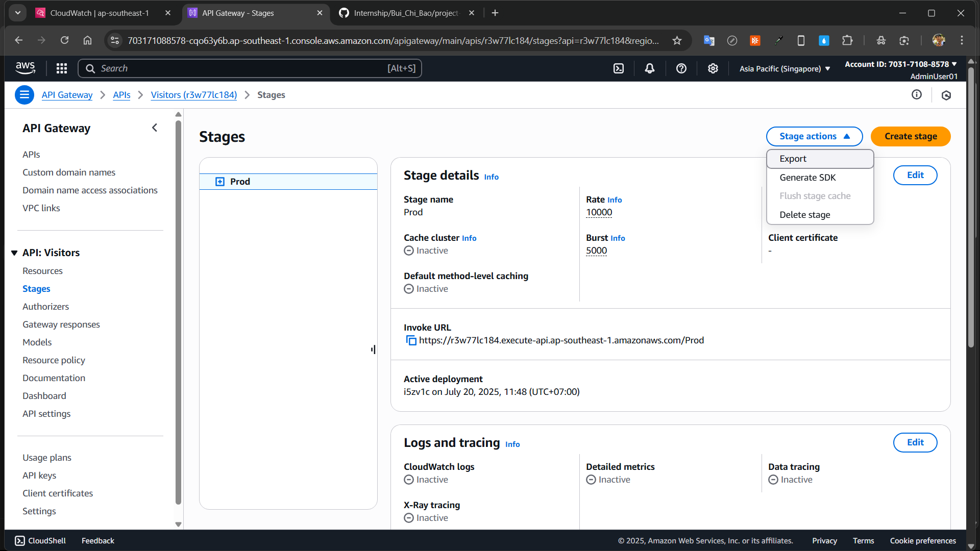Click the Create stage button
This screenshot has height=551, width=980.
911,136
